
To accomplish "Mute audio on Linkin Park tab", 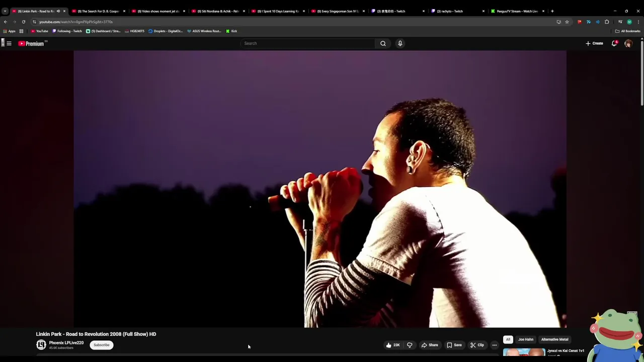I will tap(58, 11).
